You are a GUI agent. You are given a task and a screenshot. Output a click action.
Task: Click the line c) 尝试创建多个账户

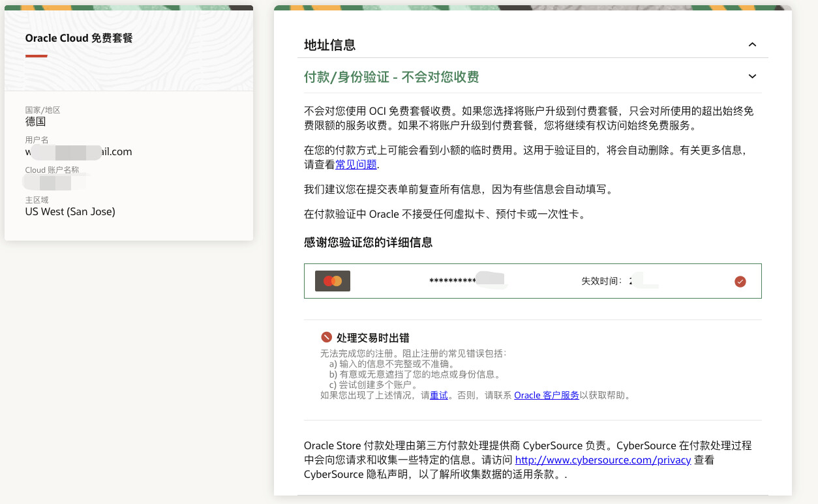coord(374,385)
